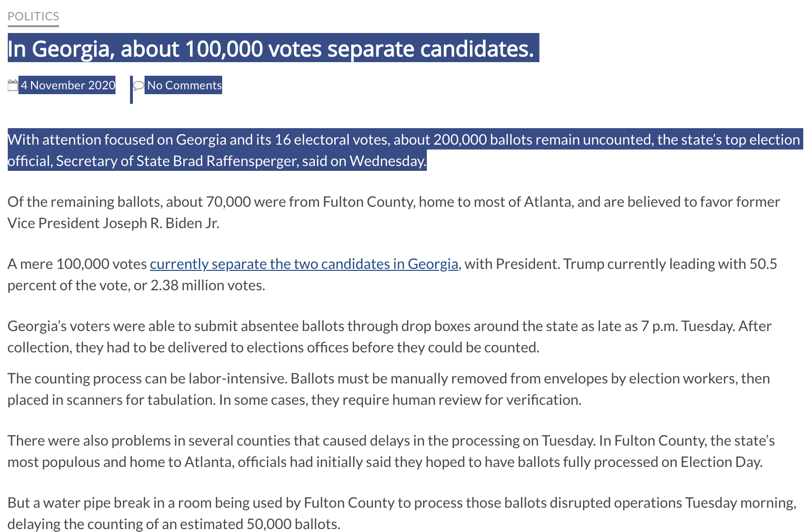Image resolution: width=812 pixels, height=532 pixels.
Task: Click the text '7 p.m. Tuesday'
Action: [x=686, y=326]
